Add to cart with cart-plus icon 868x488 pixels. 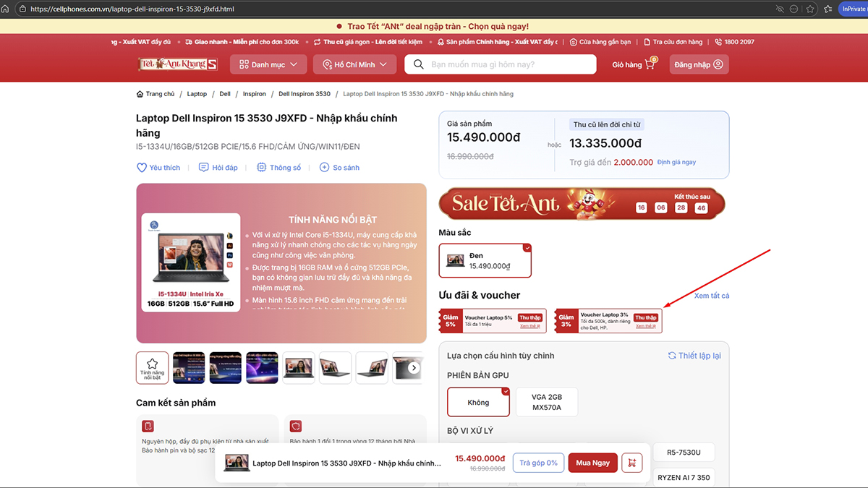pyautogui.click(x=631, y=463)
